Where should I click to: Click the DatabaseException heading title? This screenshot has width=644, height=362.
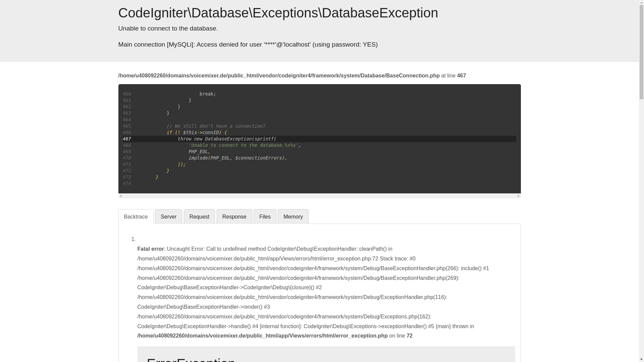(x=278, y=13)
